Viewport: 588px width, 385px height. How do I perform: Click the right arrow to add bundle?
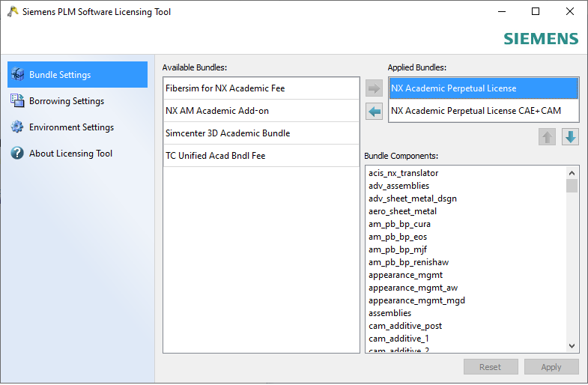374,88
